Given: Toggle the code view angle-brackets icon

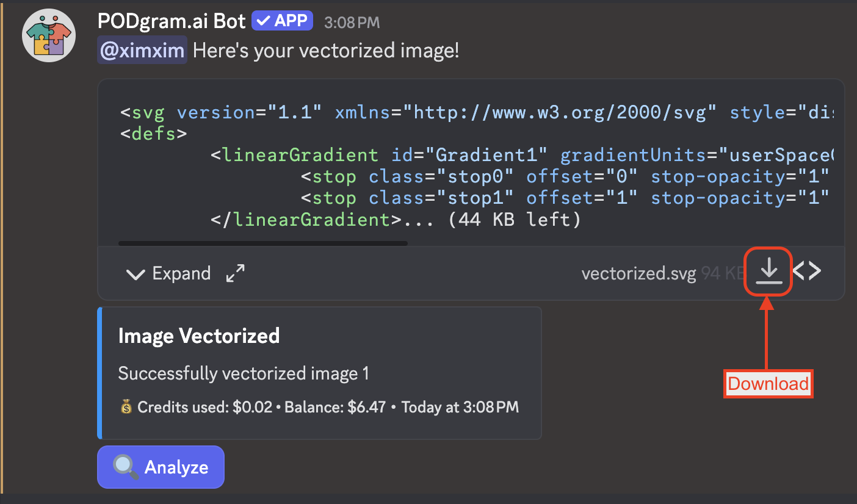Looking at the screenshot, I should [807, 272].
